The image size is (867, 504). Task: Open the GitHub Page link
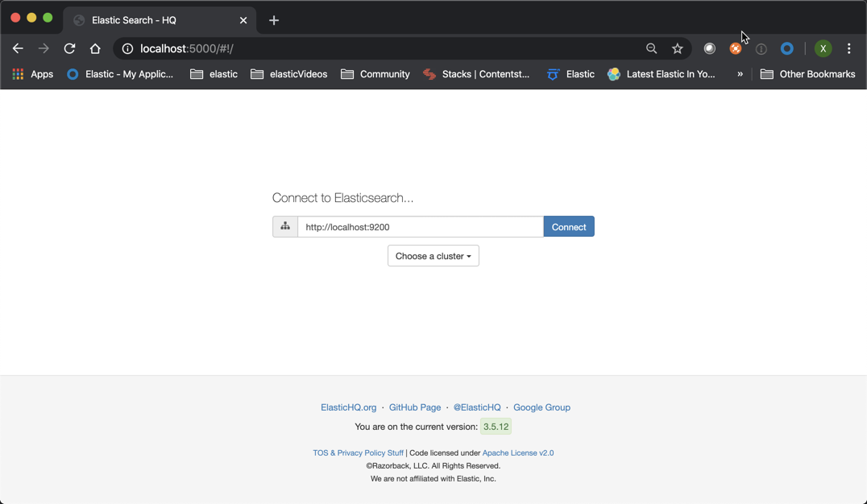click(415, 407)
